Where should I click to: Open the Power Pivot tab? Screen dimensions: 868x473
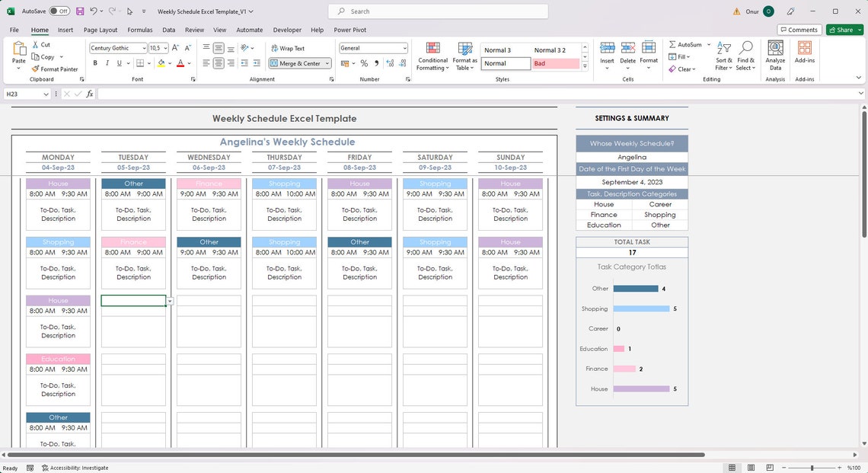pyautogui.click(x=350, y=30)
